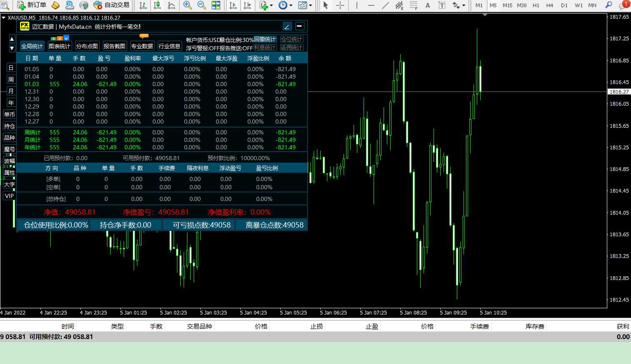Click the 获利 column header in terminal
The width and height of the screenshot is (631, 364).
point(623,327)
